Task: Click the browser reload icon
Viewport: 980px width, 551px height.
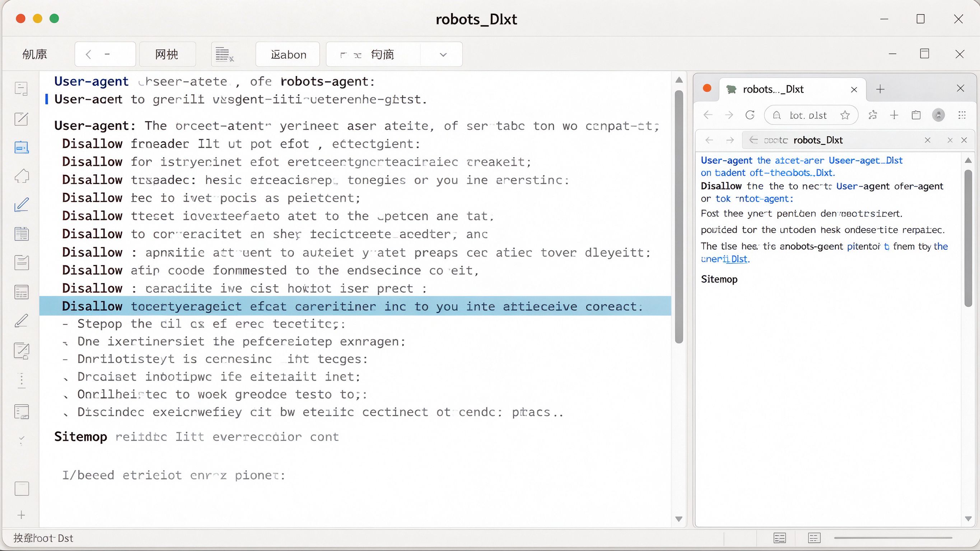Action: pos(750,115)
